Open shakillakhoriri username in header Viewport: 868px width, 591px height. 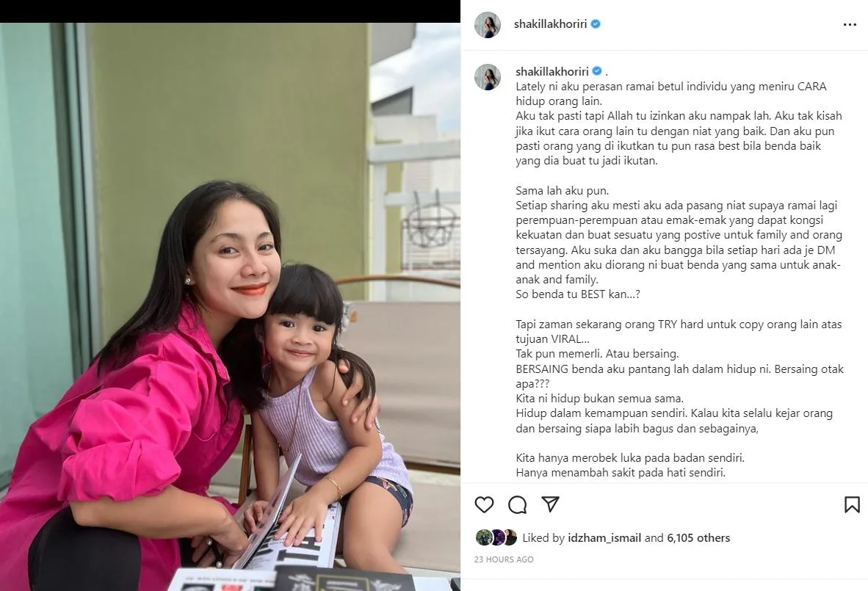coord(550,23)
